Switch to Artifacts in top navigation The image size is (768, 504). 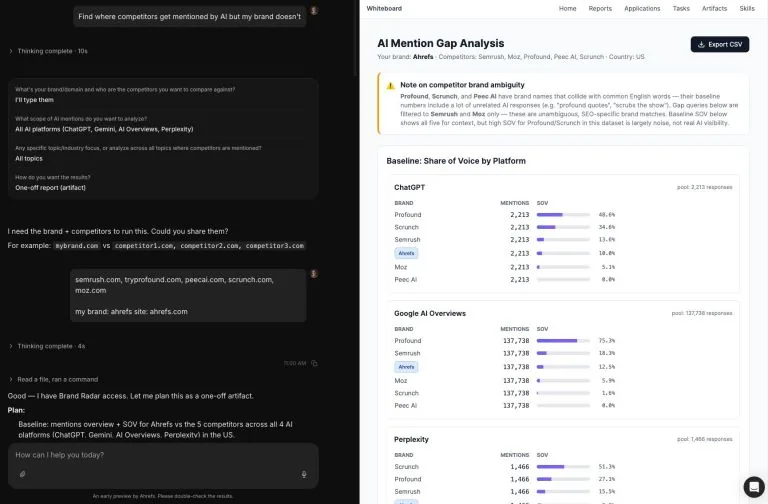coord(714,8)
